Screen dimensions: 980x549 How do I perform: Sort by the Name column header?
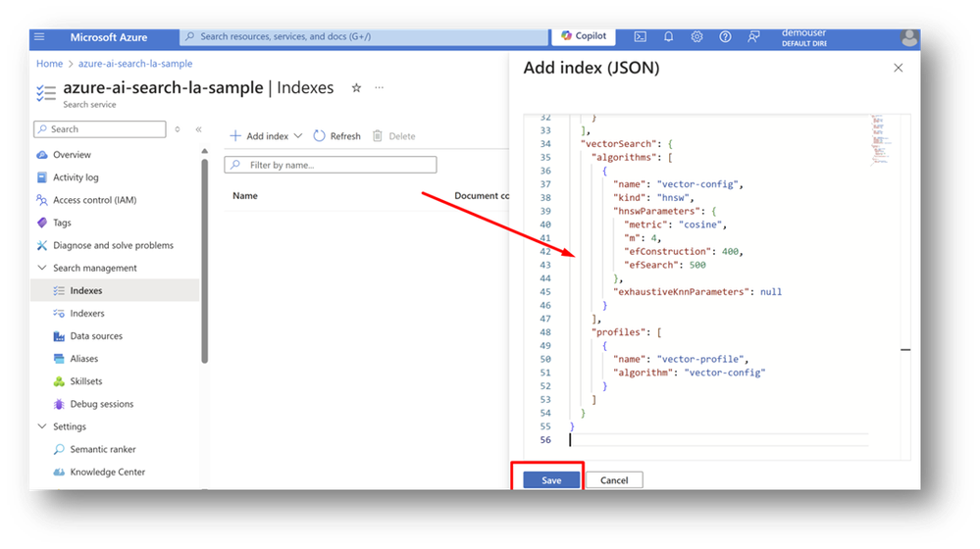point(245,195)
